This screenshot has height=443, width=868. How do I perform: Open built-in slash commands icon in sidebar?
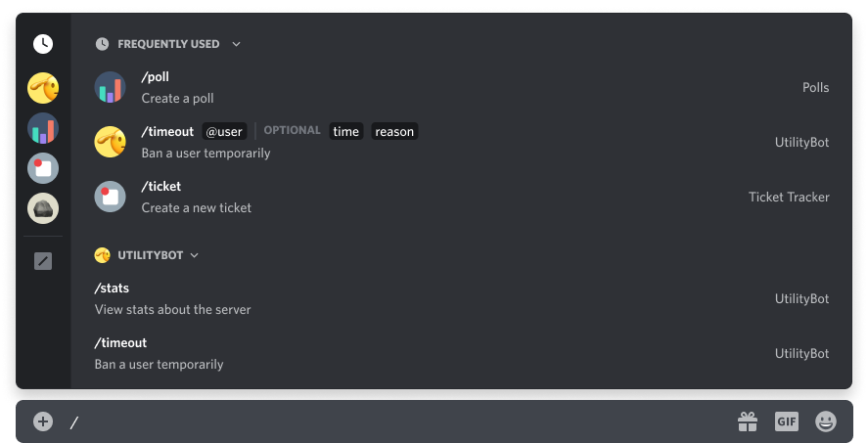[x=43, y=261]
